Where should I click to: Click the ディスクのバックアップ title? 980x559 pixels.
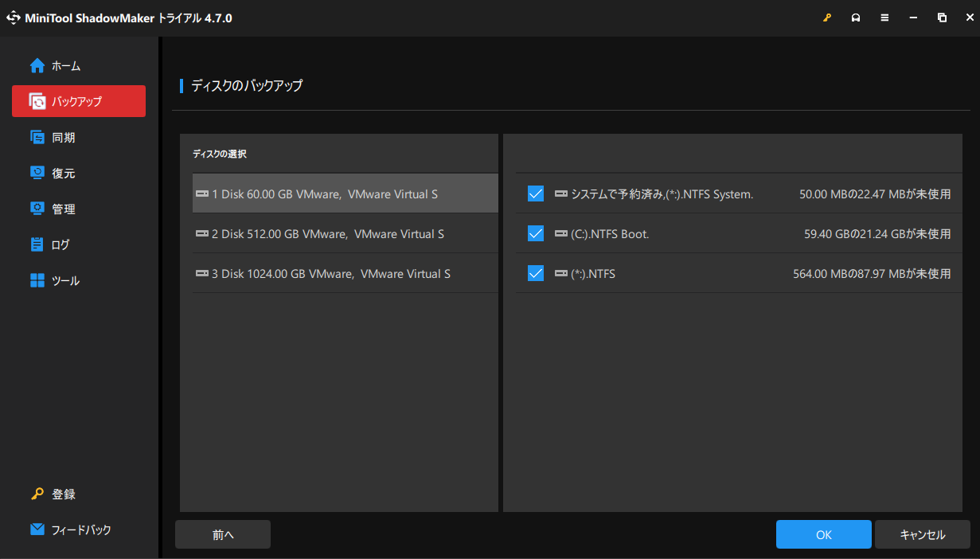[247, 85]
